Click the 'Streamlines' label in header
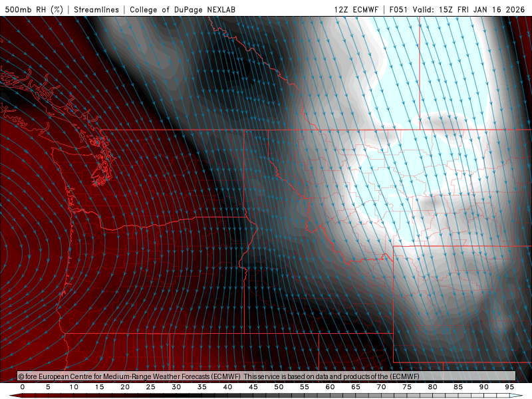Image resolution: width=532 pixels, height=399 pixels. pos(96,9)
